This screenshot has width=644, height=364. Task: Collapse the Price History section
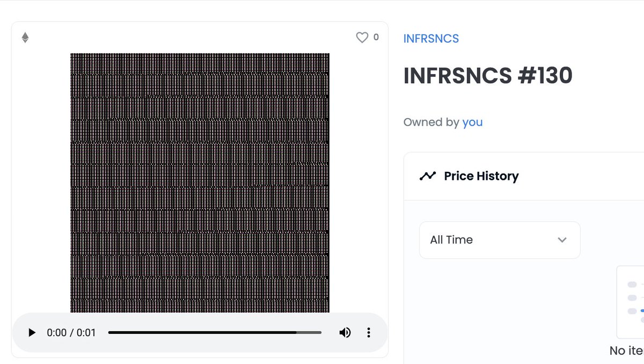click(524, 176)
